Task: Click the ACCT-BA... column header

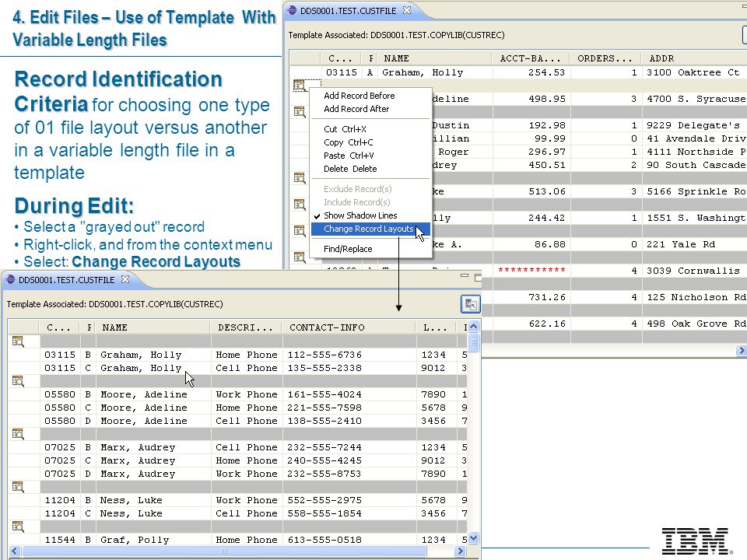Action: pos(531,58)
